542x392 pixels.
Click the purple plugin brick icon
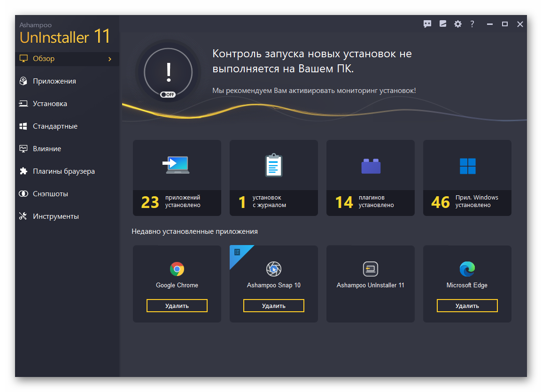tap(371, 166)
